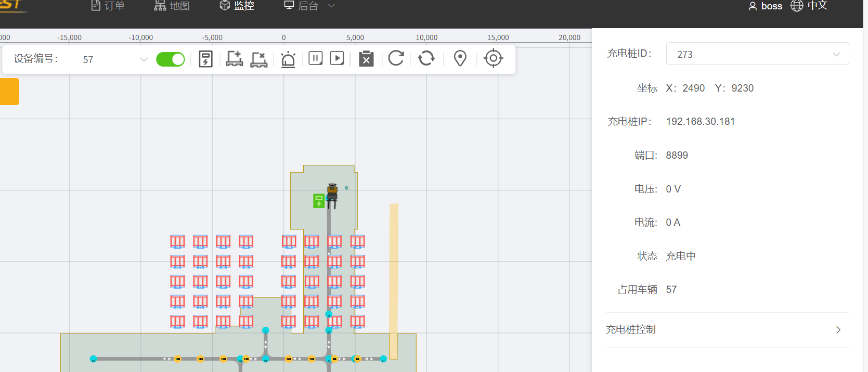Image resolution: width=868 pixels, height=372 pixels.
Task: Click the green charging pile on map
Action: 319,201
